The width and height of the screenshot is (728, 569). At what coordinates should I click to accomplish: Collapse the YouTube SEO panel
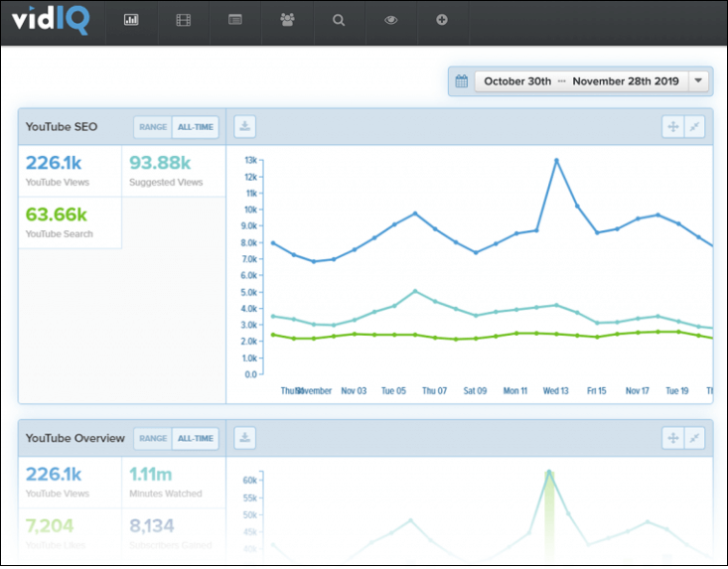(x=694, y=127)
